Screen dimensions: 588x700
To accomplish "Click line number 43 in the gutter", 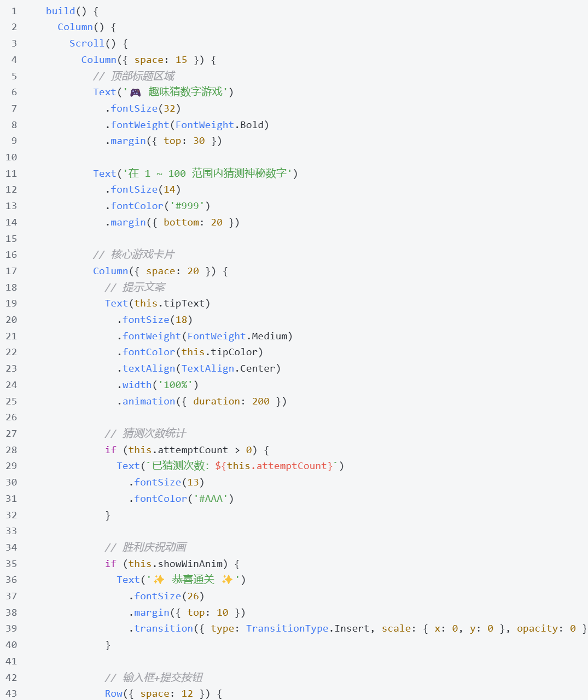I will click(11, 693).
